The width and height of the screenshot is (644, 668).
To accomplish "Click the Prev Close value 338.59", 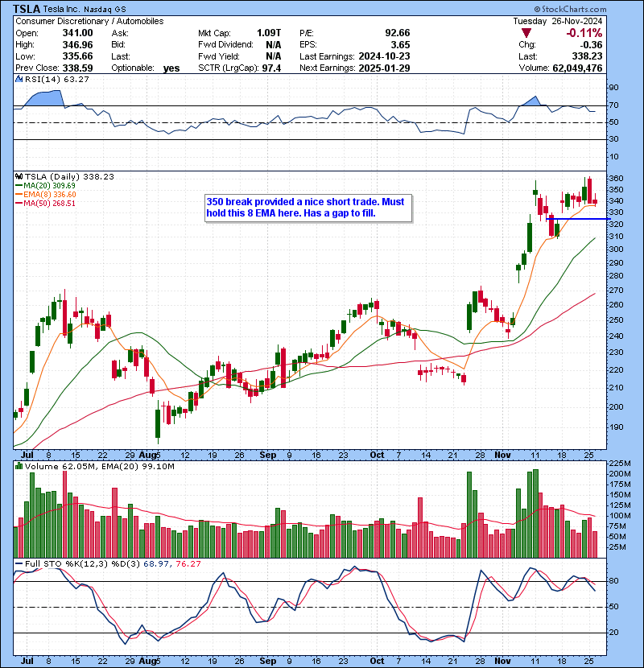I will coord(77,68).
